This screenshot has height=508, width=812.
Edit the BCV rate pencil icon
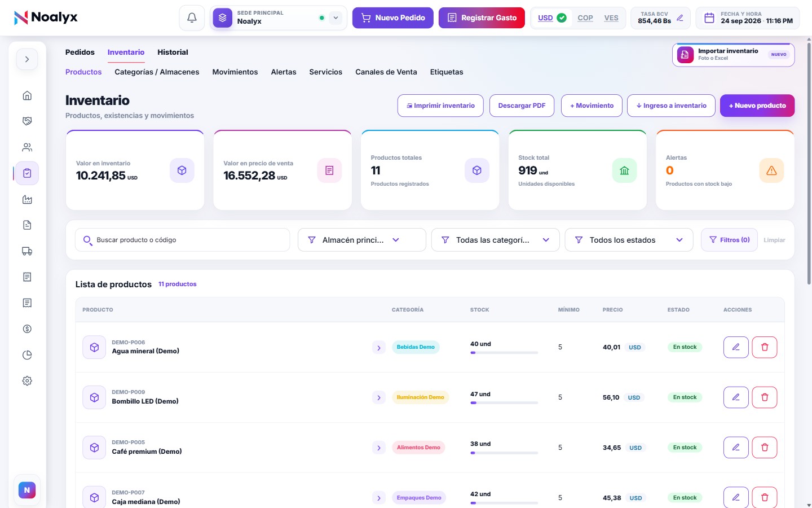[680, 18]
